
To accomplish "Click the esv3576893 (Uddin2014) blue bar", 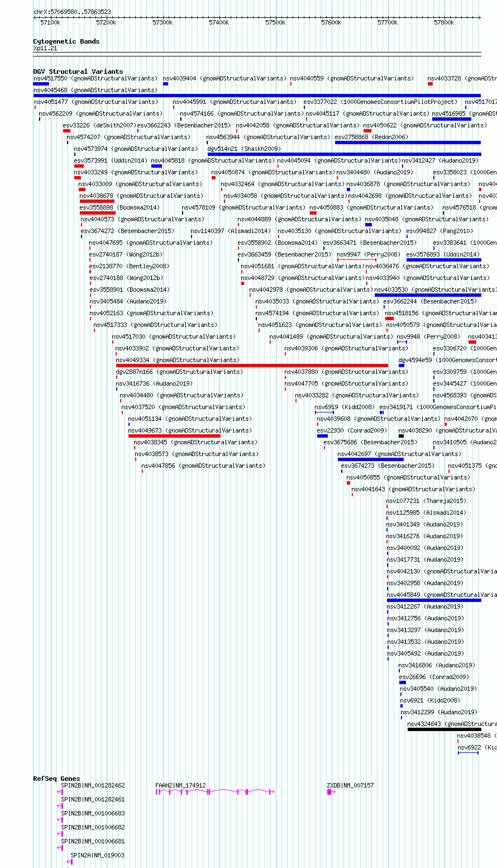I will click(443, 260).
